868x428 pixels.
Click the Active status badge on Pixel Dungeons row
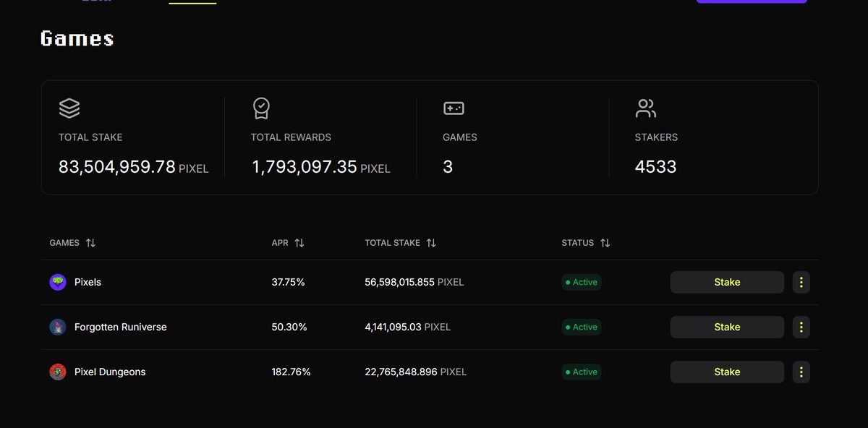click(x=581, y=372)
